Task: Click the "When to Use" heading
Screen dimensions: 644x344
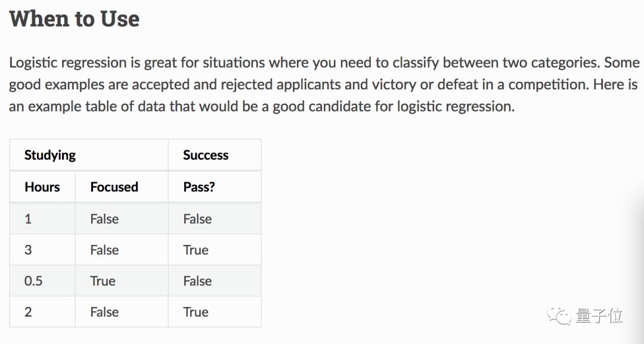Action: coord(75,18)
